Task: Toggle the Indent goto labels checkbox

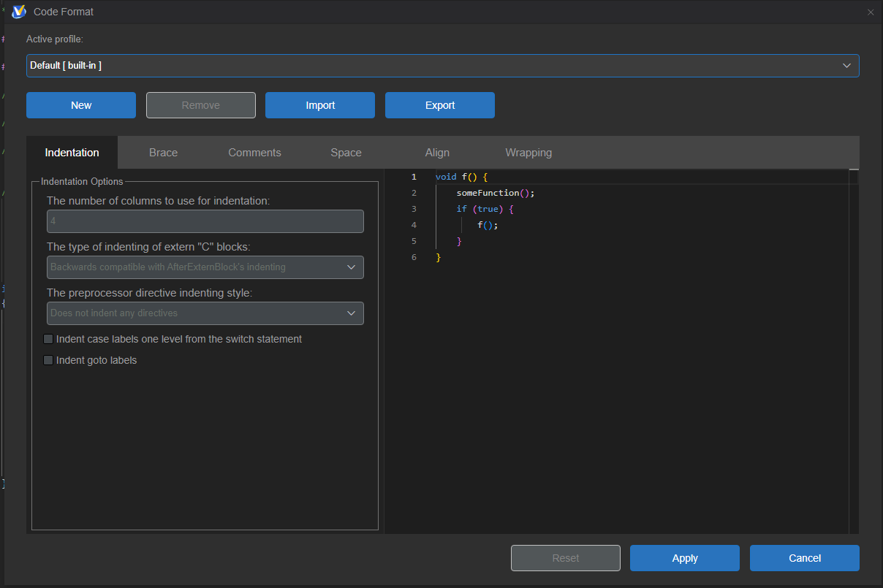Action: point(48,360)
